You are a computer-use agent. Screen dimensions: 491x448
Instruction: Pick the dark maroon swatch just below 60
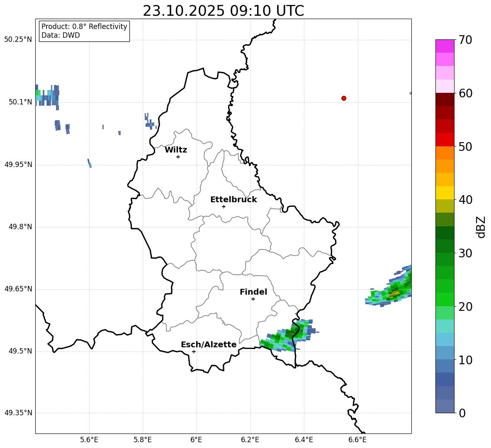[445, 99]
